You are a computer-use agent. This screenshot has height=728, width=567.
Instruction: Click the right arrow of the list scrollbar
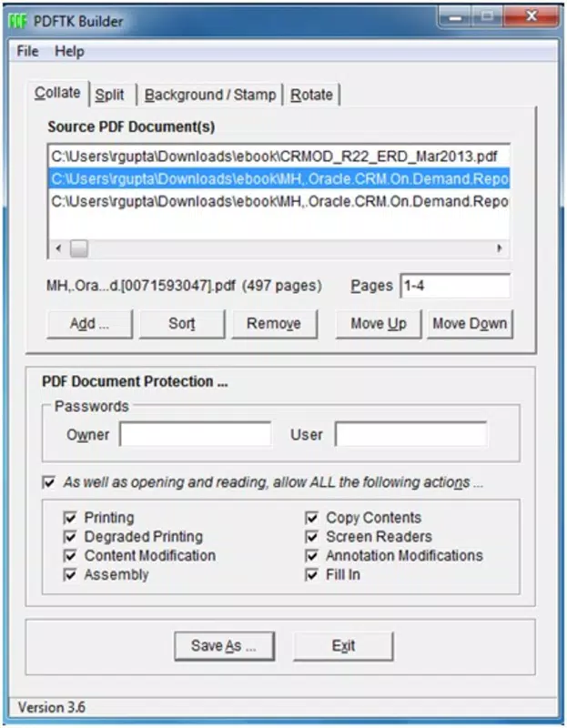point(500,248)
